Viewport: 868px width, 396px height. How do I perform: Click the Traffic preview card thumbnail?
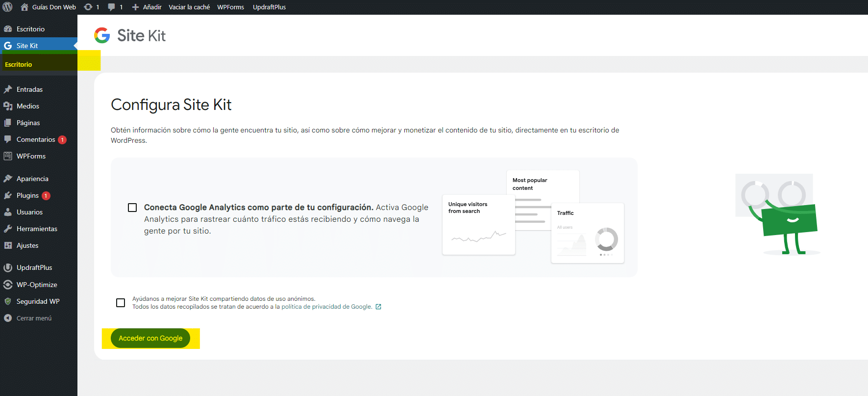[x=587, y=233]
